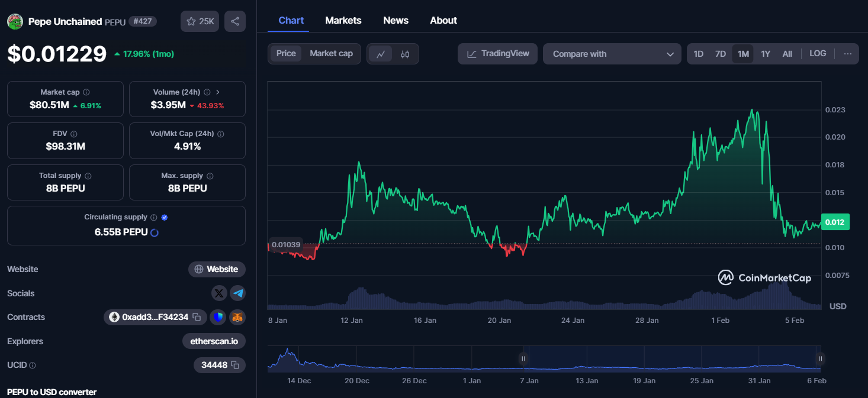868x398 pixels.
Task: Open more chart options (three dots)
Action: click(x=848, y=54)
